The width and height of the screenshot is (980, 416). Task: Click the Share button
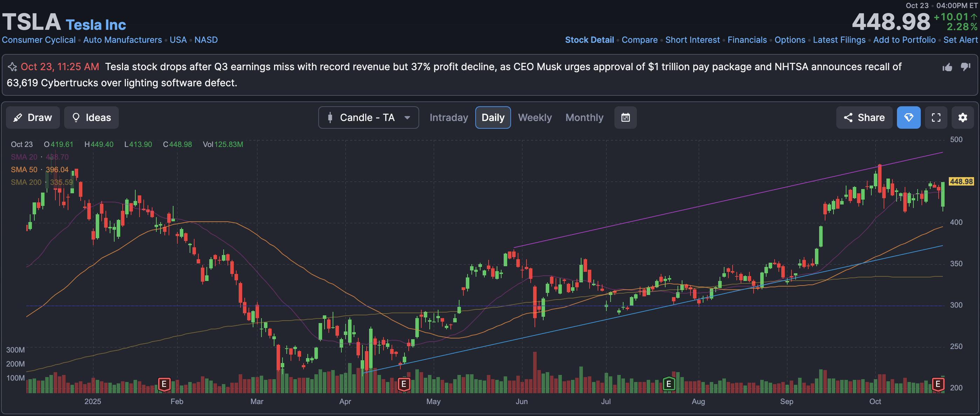click(864, 118)
